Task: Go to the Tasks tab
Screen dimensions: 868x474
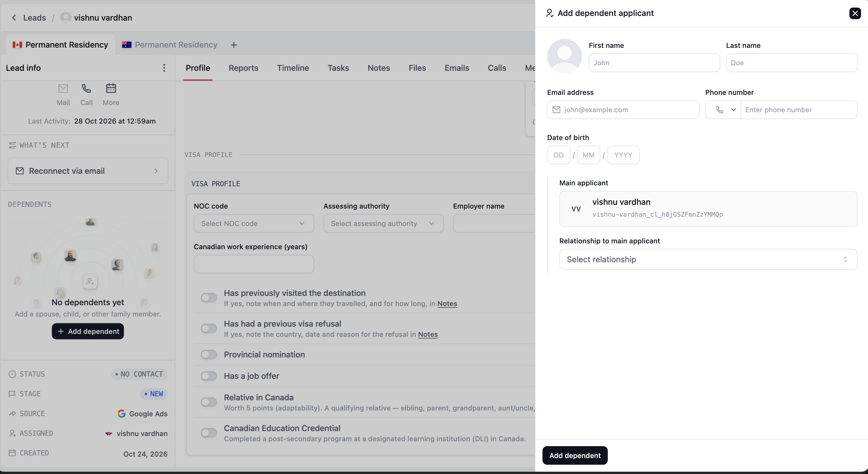Action: (x=338, y=68)
